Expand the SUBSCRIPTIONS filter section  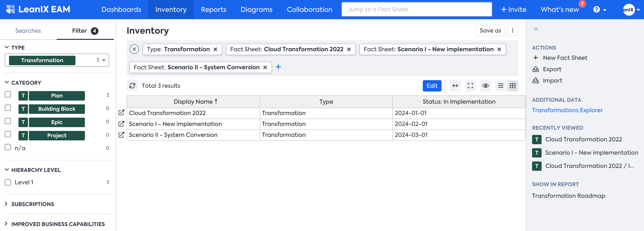(6, 204)
